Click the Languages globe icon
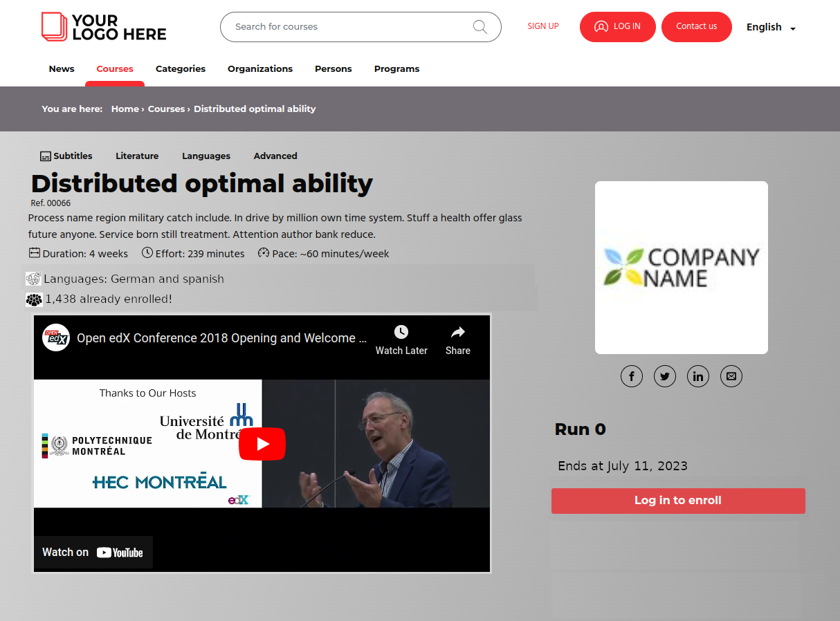Screen dimensions: 840x621 click(33, 279)
